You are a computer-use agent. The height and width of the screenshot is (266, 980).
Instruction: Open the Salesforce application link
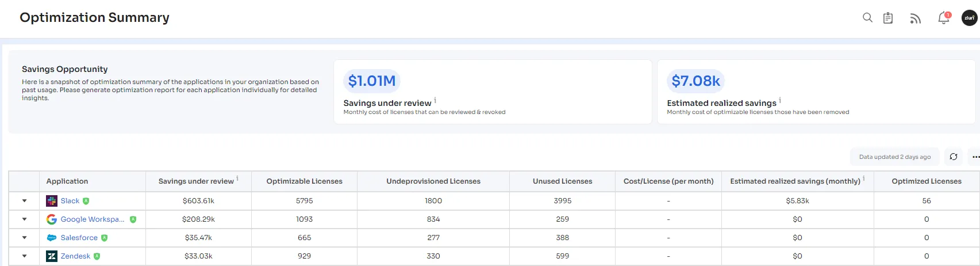[79, 238]
